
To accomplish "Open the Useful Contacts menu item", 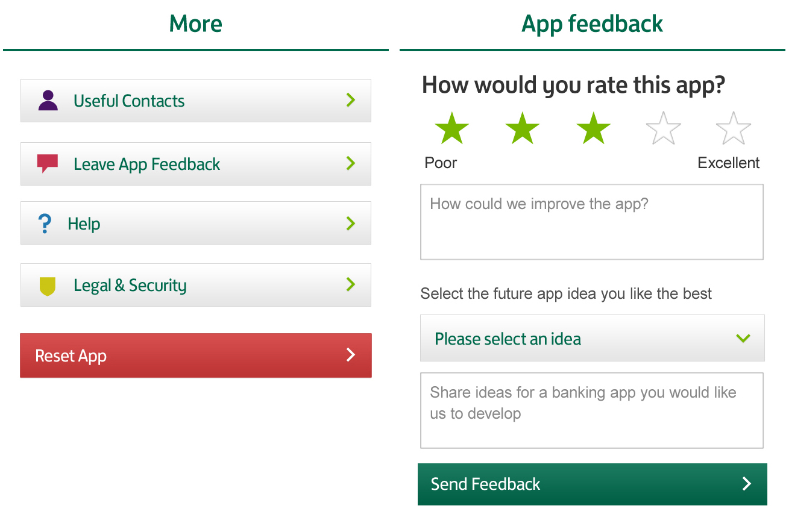I will [195, 101].
